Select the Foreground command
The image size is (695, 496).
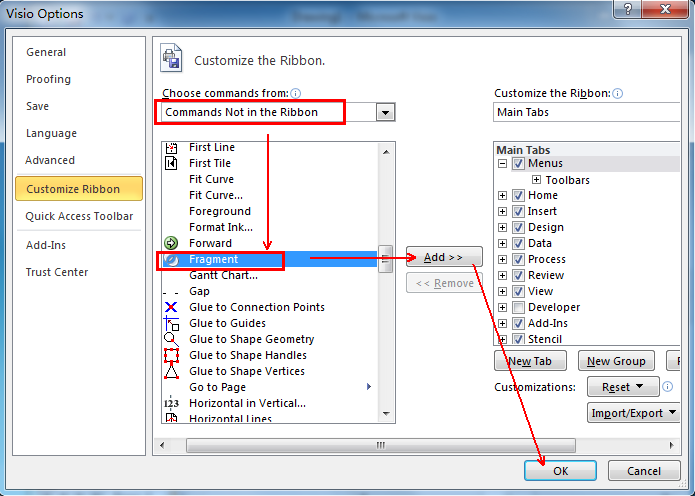[269, 211]
